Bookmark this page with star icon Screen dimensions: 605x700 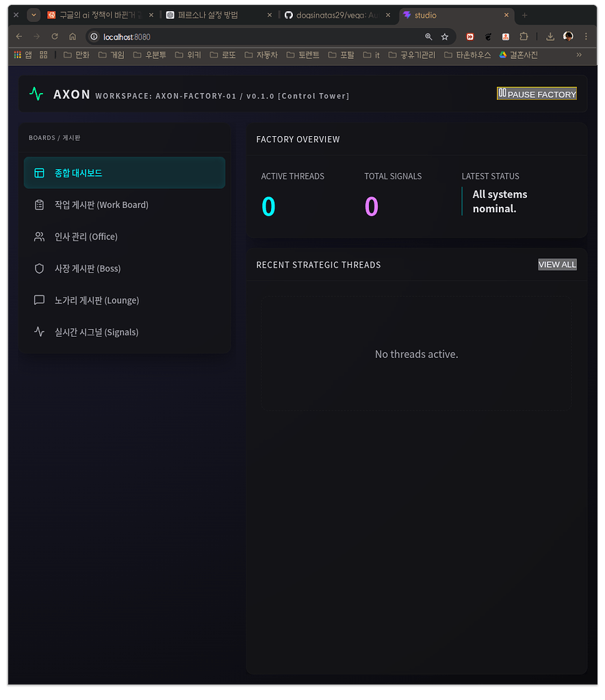pos(445,37)
